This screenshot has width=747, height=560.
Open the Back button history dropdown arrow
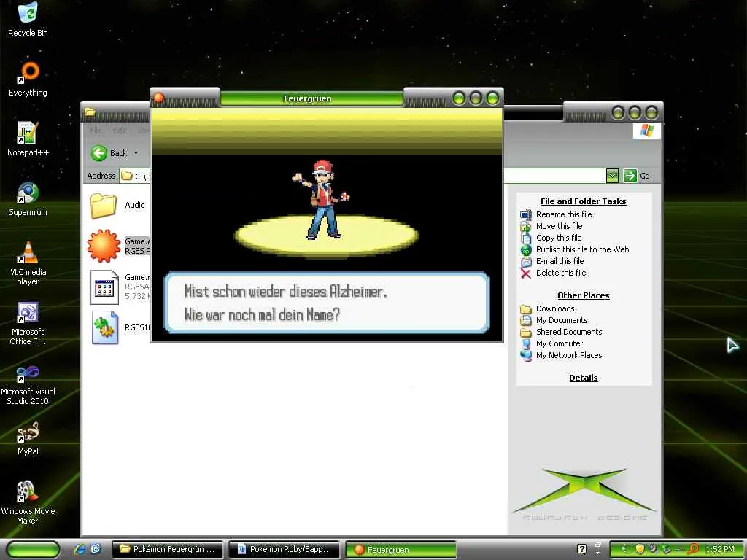136,153
